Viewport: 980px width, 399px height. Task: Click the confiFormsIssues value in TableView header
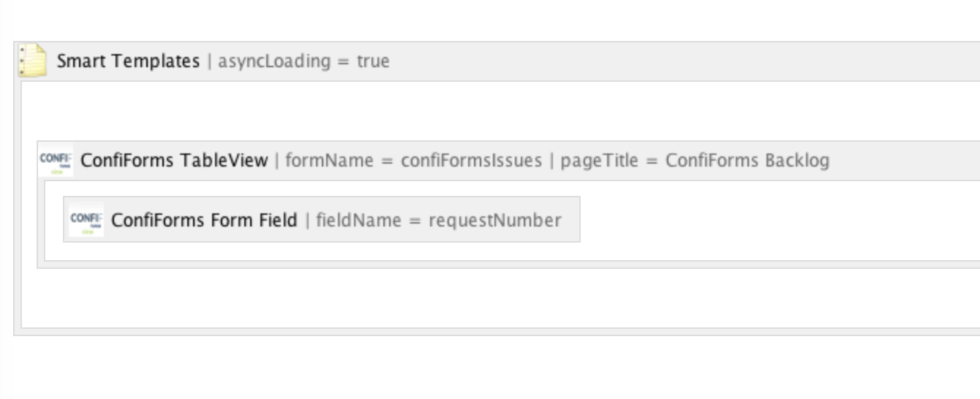click(x=472, y=160)
